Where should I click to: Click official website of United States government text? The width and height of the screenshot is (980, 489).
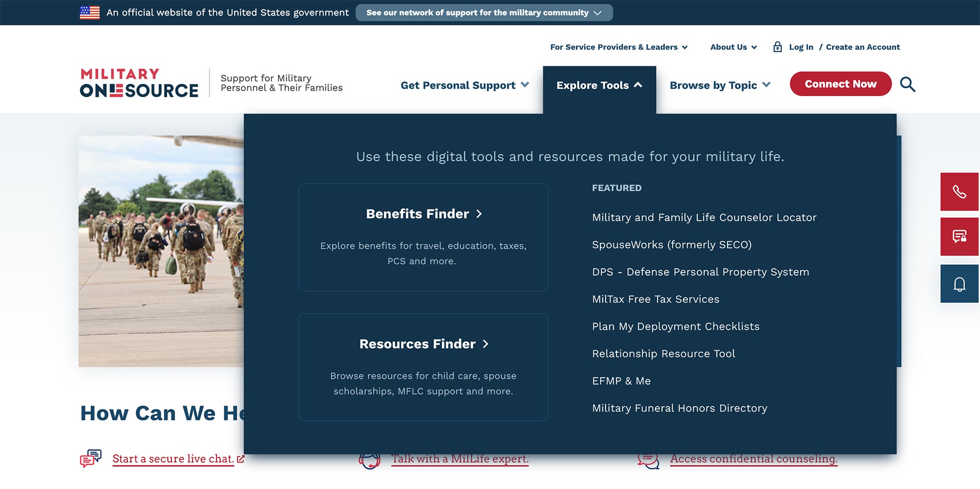(x=227, y=13)
